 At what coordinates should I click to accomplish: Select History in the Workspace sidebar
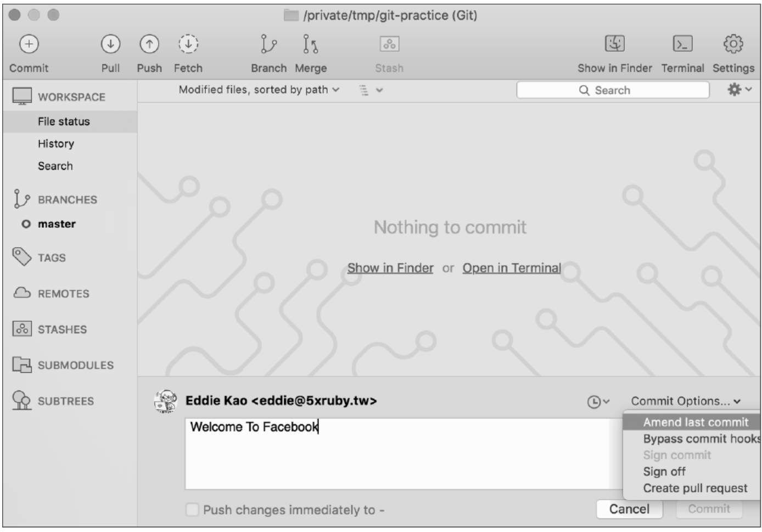click(56, 144)
